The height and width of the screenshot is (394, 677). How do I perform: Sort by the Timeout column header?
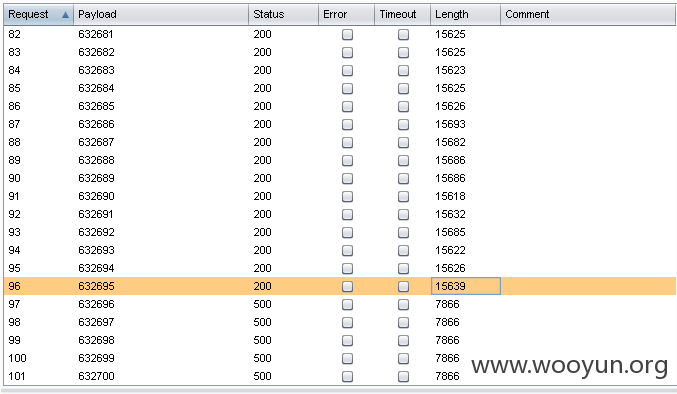click(x=402, y=14)
